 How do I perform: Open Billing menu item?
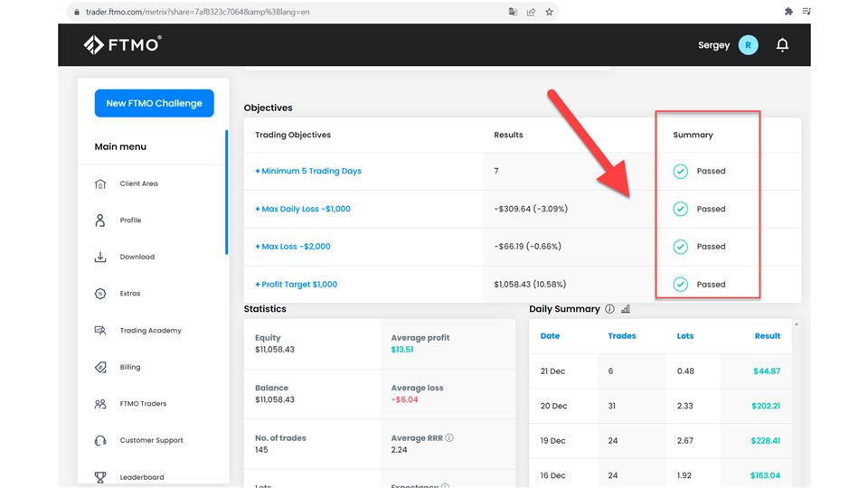[x=130, y=367]
